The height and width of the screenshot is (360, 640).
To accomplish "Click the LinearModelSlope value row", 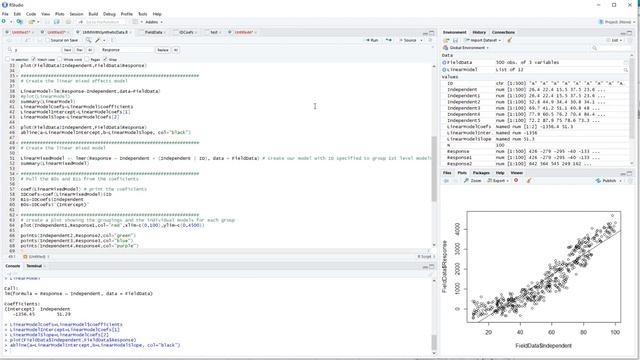I will click(x=536, y=139).
